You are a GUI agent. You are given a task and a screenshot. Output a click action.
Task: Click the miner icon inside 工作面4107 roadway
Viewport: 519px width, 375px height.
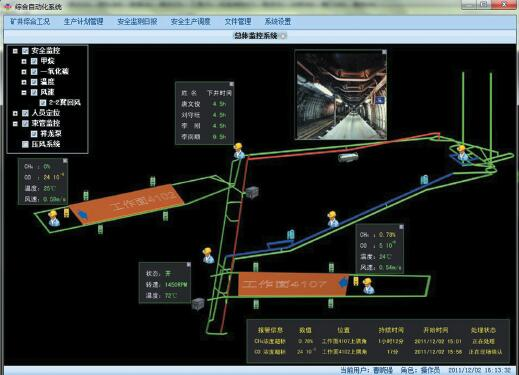[368, 286]
